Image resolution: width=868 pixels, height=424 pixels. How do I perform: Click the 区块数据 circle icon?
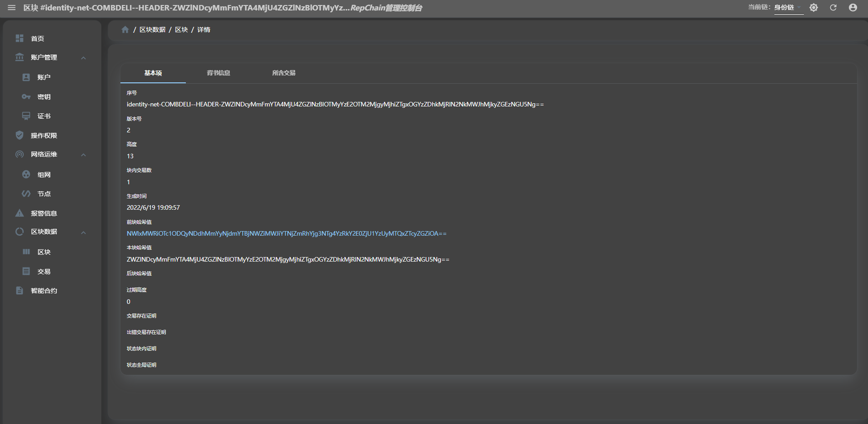click(x=20, y=232)
